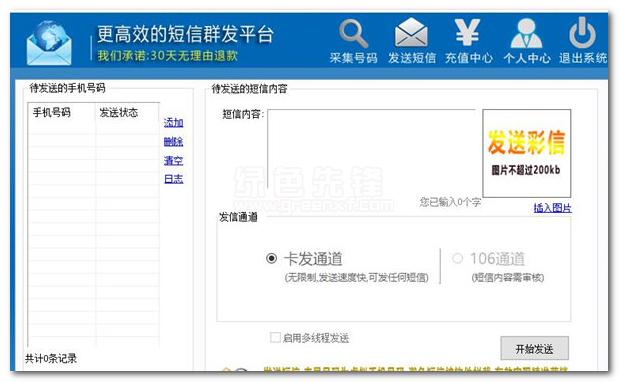
Task: Click the 添加 link
Action: point(174,123)
